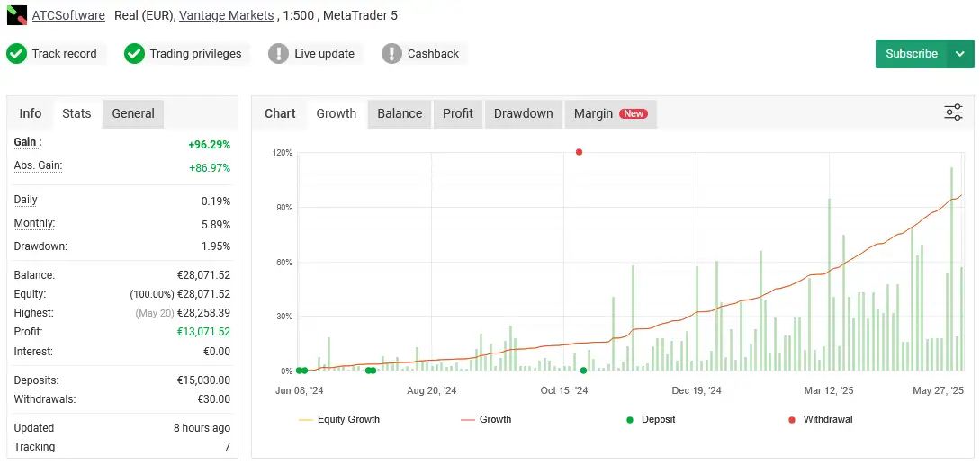The height and width of the screenshot is (465, 980).
Task: Click the Track record green checkmark icon
Action: (x=16, y=54)
